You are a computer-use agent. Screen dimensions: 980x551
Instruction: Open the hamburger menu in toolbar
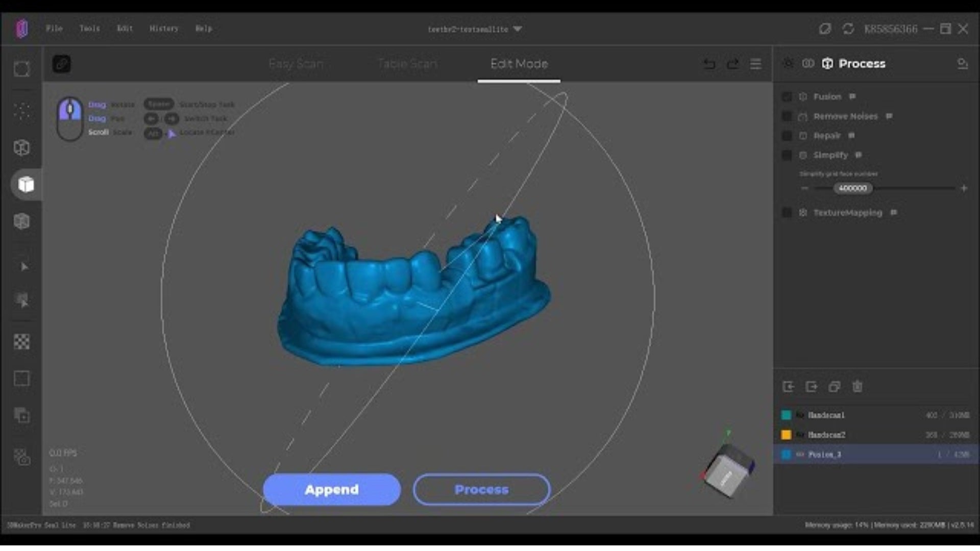[x=756, y=64]
